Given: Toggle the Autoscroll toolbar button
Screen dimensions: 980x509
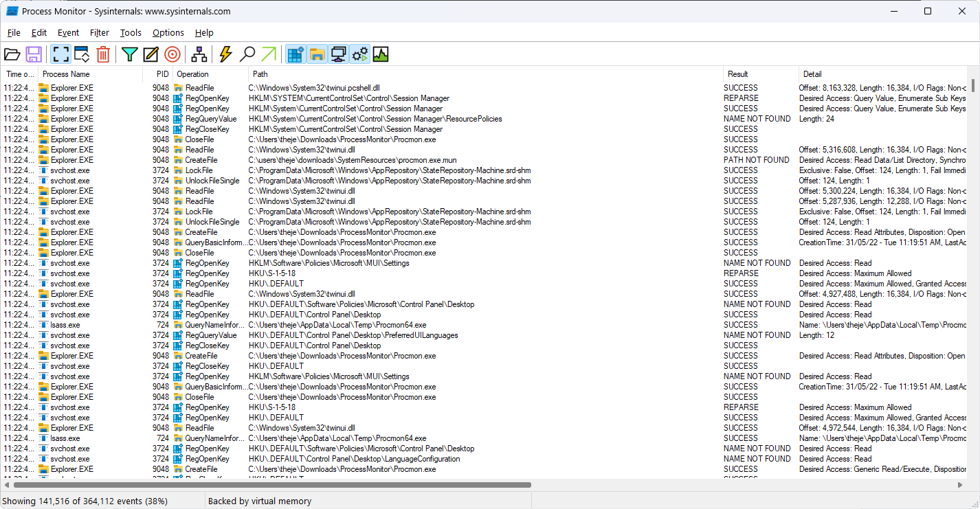Looking at the screenshot, I should point(82,54).
